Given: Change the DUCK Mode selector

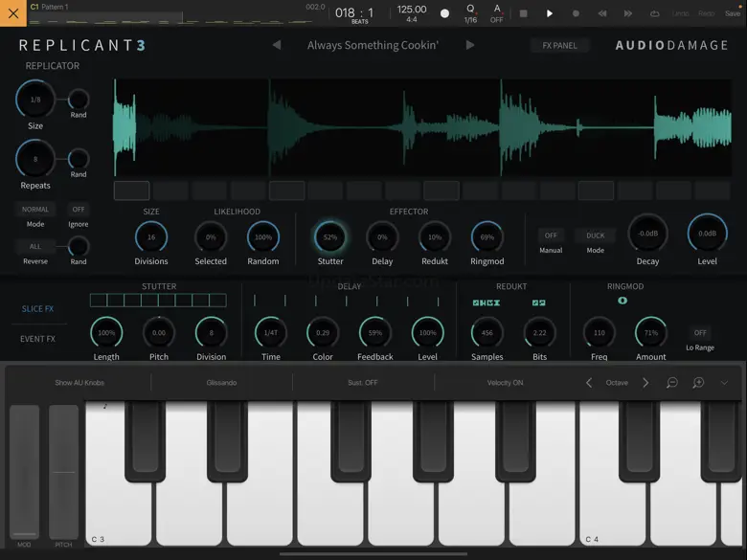Looking at the screenshot, I should point(595,235).
